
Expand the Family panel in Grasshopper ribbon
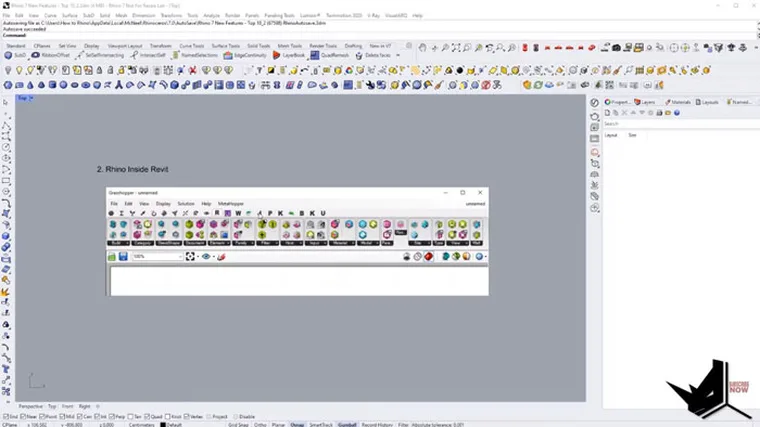pos(243,243)
